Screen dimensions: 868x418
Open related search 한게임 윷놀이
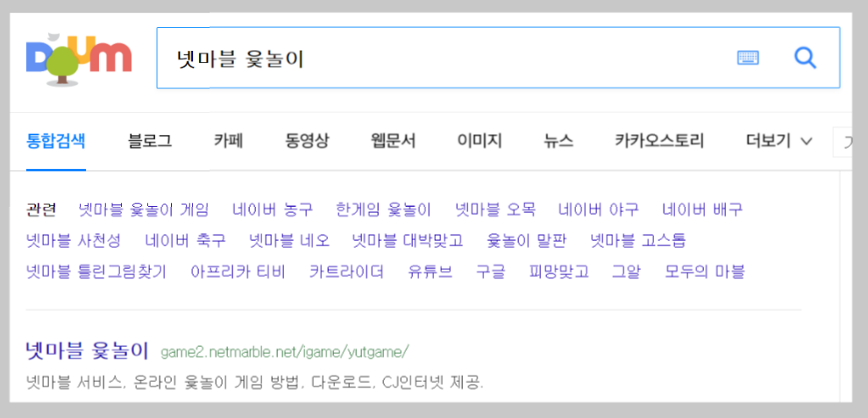point(383,209)
